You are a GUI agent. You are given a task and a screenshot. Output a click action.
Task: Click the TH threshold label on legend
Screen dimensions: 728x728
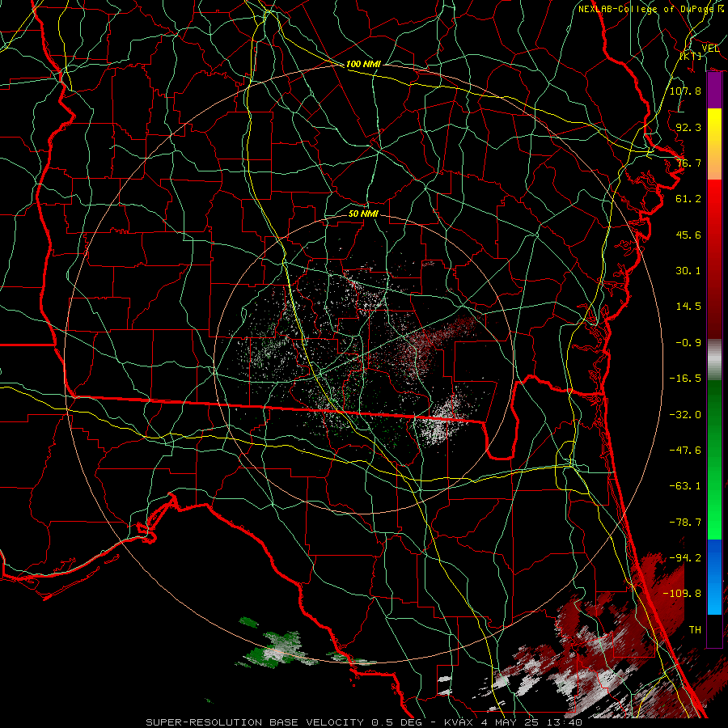pyautogui.click(x=695, y=630)
